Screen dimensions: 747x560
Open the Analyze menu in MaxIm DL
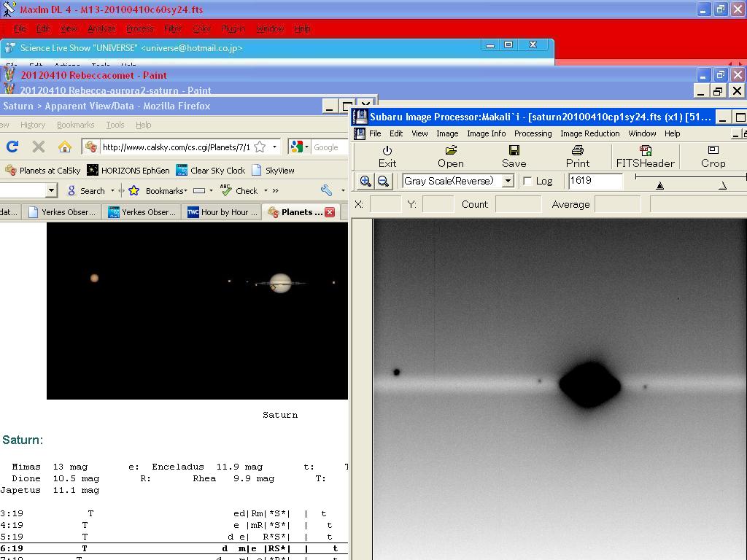tap(101, 28)
